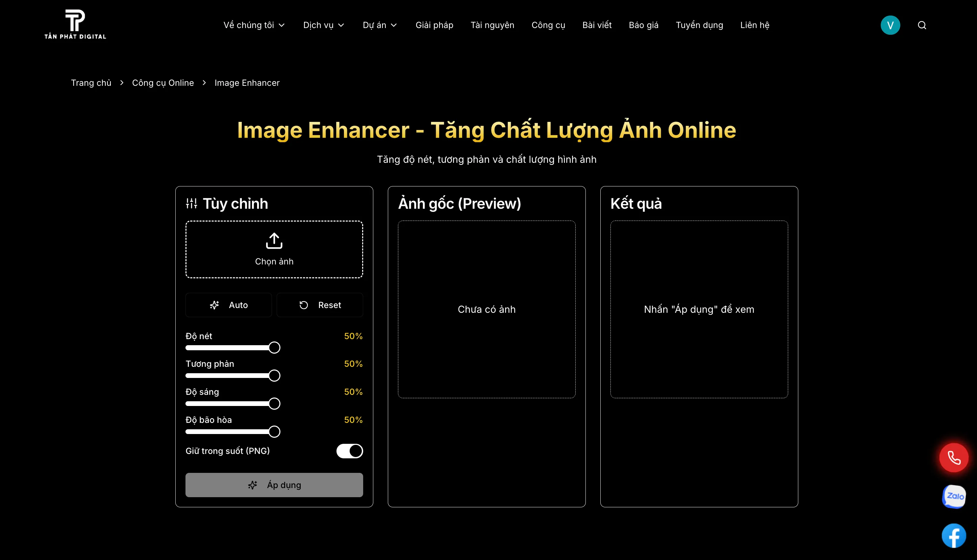This screenshot has width=977, height=560.
Task: Click the Chưa có ảnh preview area
Action: point(486,309)
